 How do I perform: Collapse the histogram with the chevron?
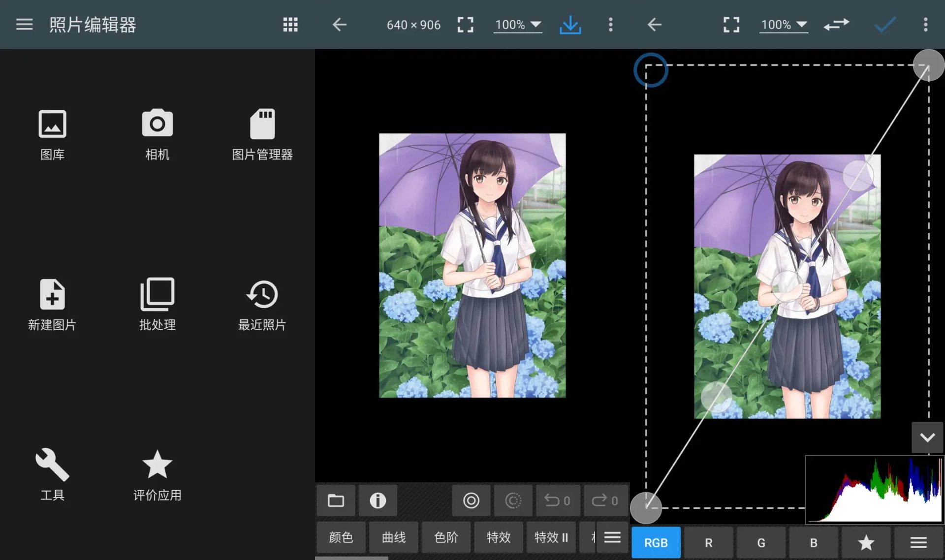coord(927,437)
